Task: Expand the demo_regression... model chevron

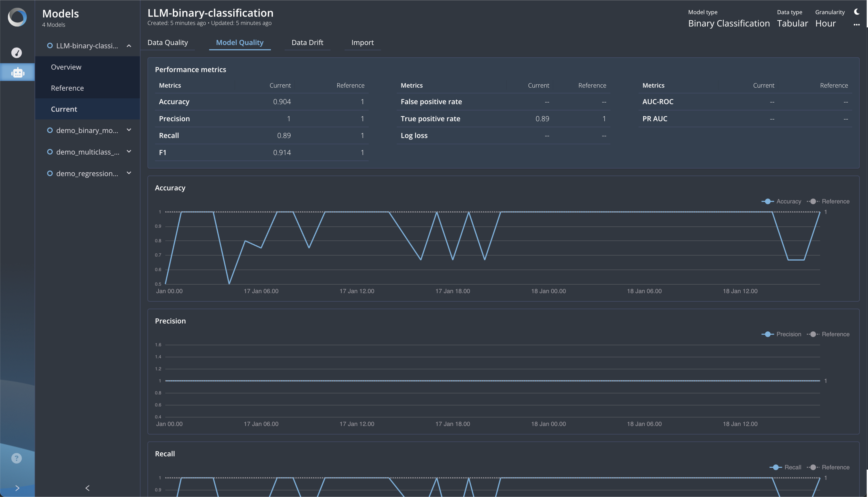Action: pos(129,173)
